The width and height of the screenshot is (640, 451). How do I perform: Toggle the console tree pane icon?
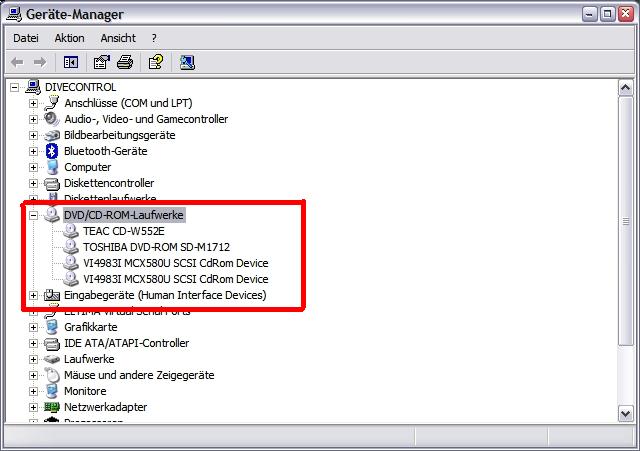point(71,62)
